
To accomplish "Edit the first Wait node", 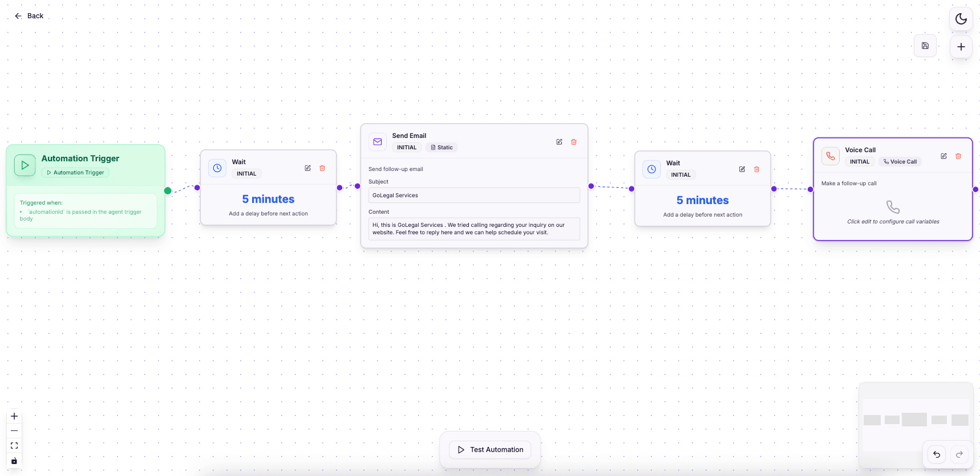I will [307, 168].
